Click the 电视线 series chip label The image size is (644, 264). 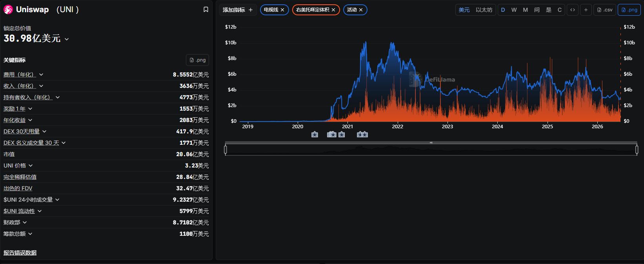[271, 10]
